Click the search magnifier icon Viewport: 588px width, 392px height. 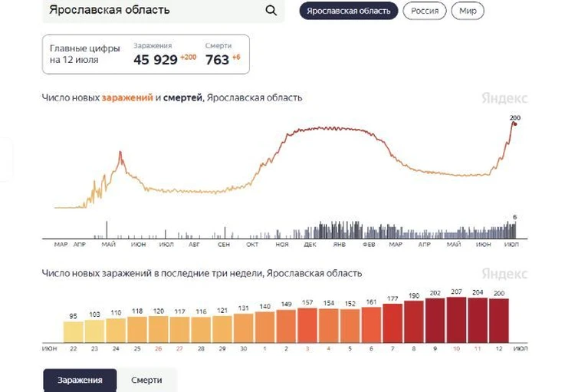(271, 11)
